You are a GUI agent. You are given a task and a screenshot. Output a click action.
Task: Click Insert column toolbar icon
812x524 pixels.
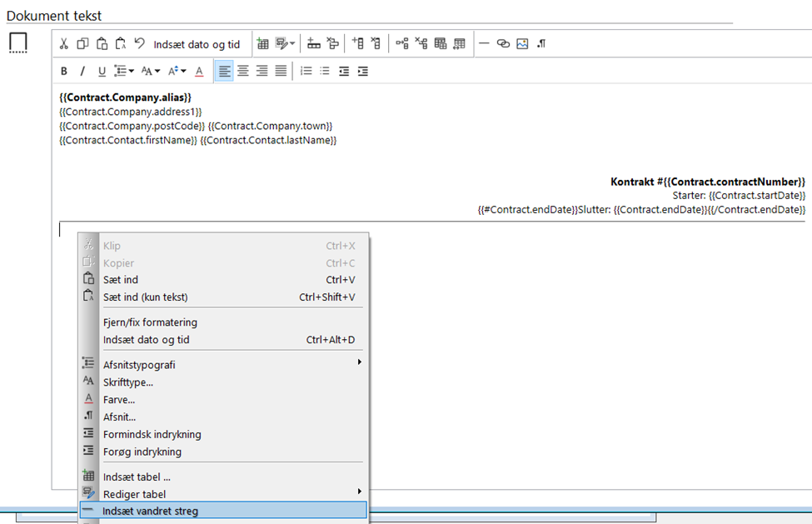click(x=357, y=43)
